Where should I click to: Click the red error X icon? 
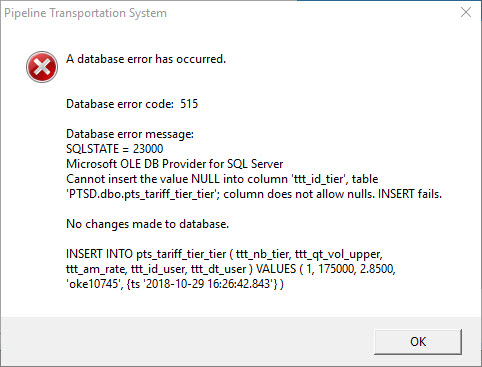(42, 67)
